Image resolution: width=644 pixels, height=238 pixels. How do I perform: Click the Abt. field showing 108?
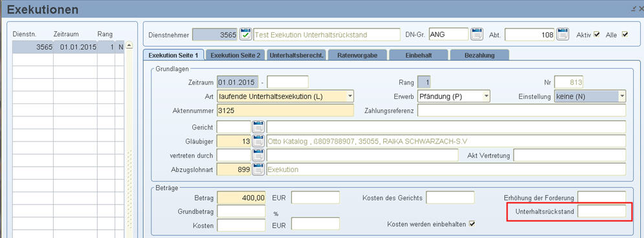(x=530, y=35)
